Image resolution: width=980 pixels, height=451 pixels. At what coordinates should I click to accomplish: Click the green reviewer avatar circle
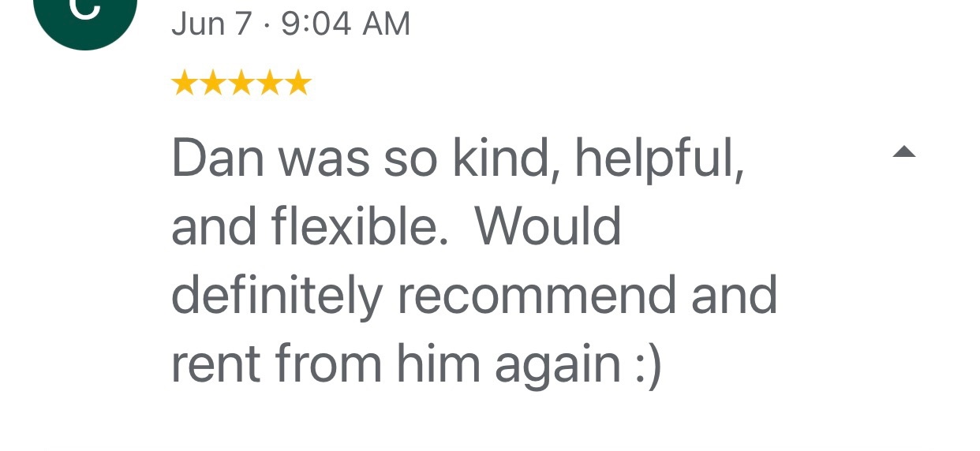[x=85, y=16]
